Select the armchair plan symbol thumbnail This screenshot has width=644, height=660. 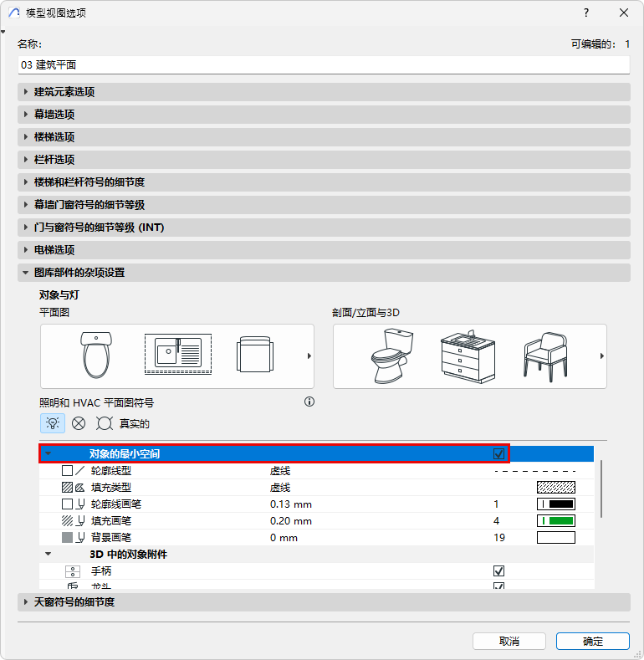(255, 354)
